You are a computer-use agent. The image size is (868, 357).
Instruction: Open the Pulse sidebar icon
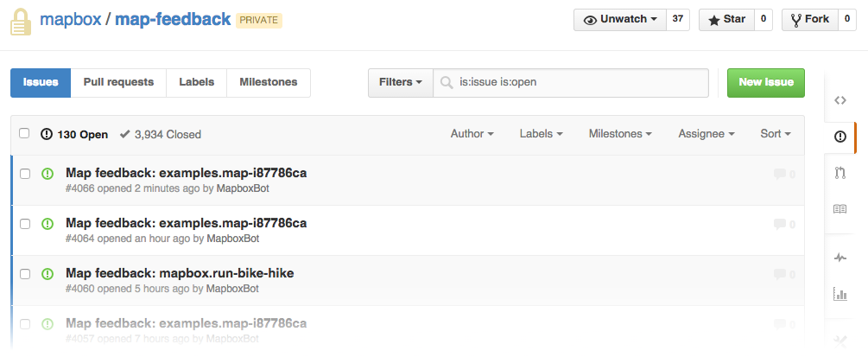coord(840,258)
